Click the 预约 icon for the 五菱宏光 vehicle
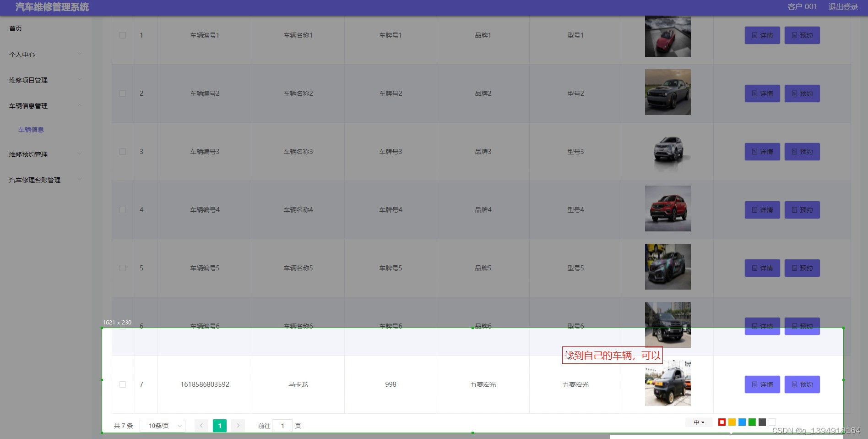Screen dimensions: 868x439 coord(802,384)
